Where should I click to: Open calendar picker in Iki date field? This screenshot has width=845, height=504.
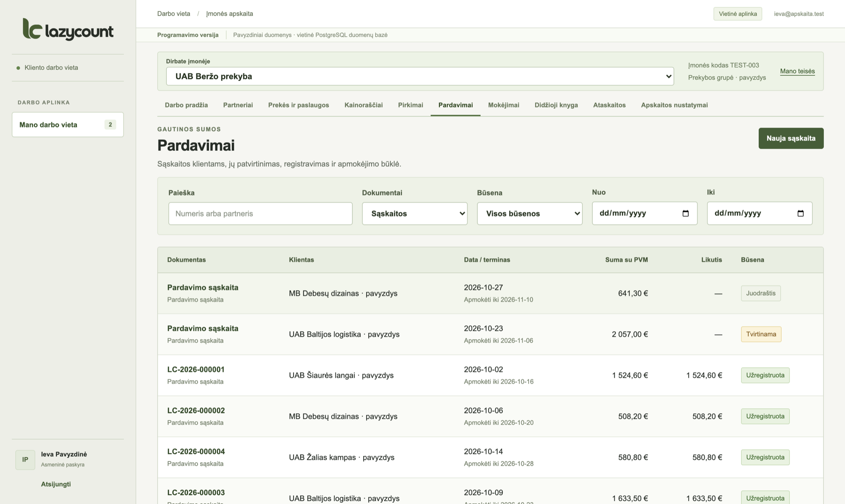(x=800, y=213)
